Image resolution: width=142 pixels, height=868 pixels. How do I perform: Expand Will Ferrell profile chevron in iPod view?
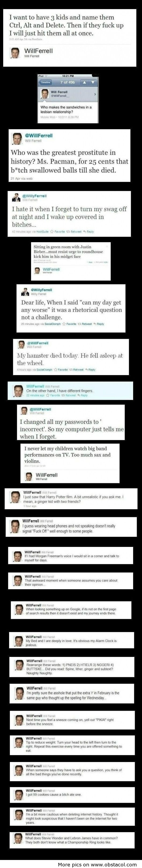pyautogui.click(x=95, y=94)
